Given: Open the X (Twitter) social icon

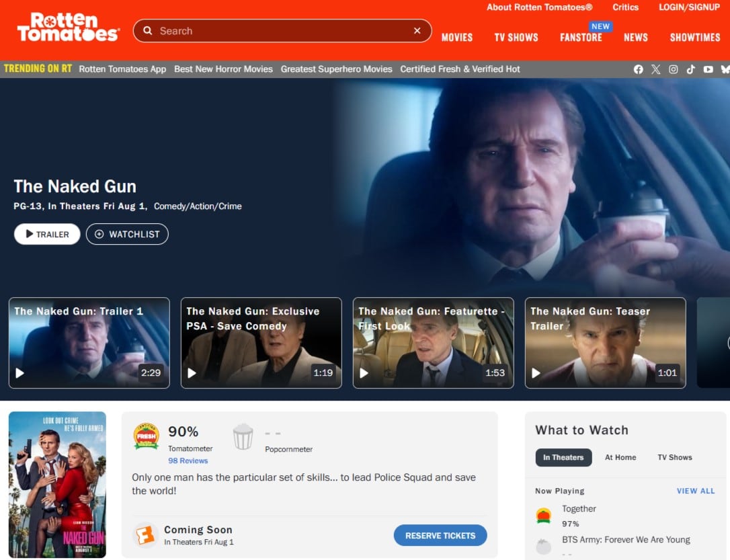Looking at the screenshot, I should (x=656, y=69).
